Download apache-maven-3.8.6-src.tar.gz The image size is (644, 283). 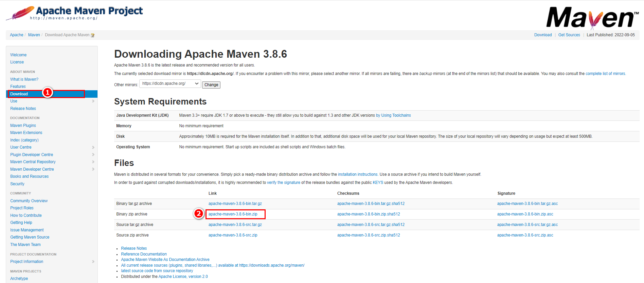point(235,225)
